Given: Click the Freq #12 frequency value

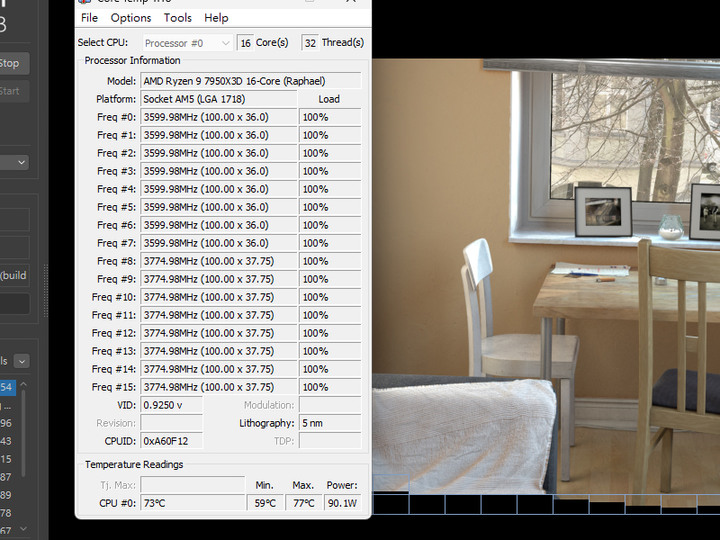Looking at the screenshot, I should [219, 333].
